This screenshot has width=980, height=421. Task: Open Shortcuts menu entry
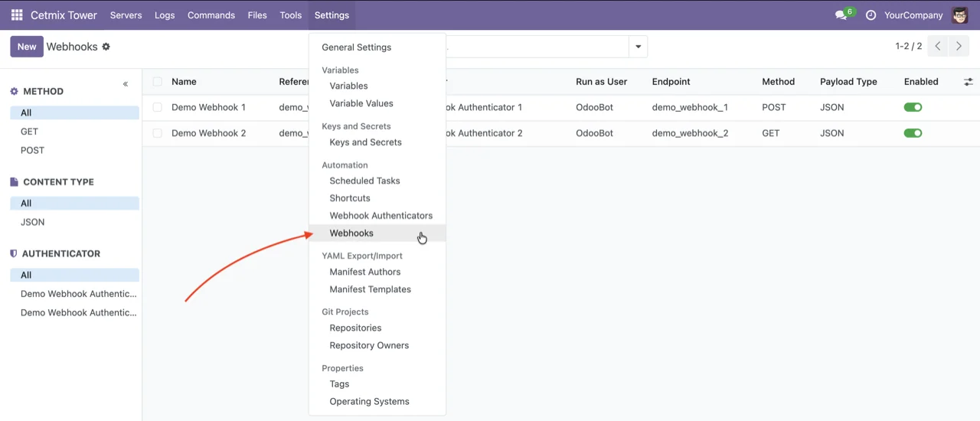coord(377,198)
